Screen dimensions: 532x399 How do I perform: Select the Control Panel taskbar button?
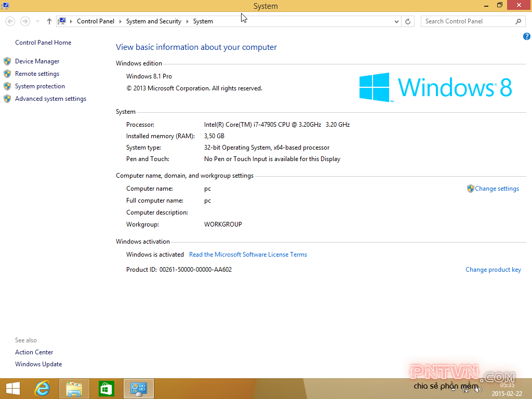click(138, 389)
